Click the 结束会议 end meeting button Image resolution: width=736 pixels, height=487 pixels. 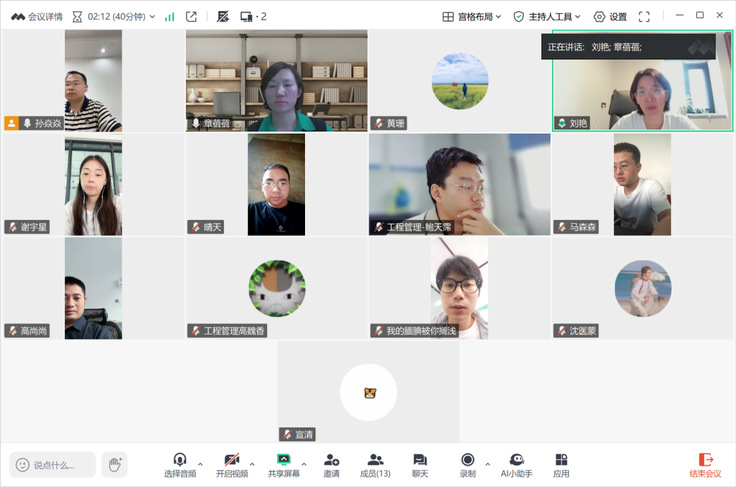pyautogui.click(x=706, y=465)
